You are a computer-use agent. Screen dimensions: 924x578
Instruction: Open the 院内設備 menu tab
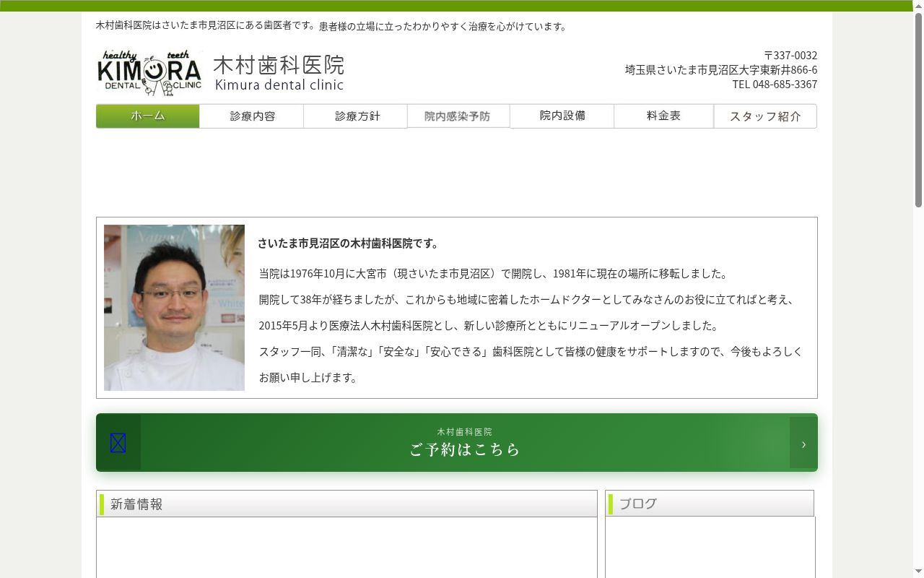coord(562,116)
